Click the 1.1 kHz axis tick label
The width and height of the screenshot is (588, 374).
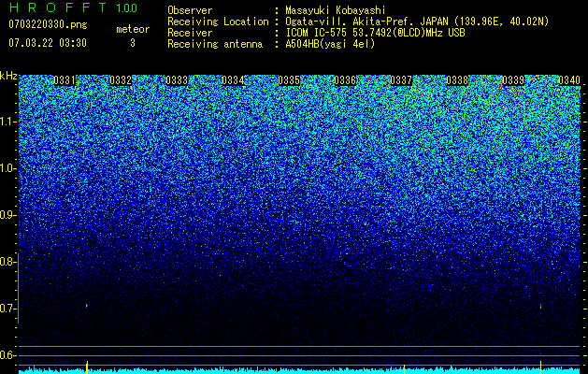pyautogui.click(x=8, y=122)
